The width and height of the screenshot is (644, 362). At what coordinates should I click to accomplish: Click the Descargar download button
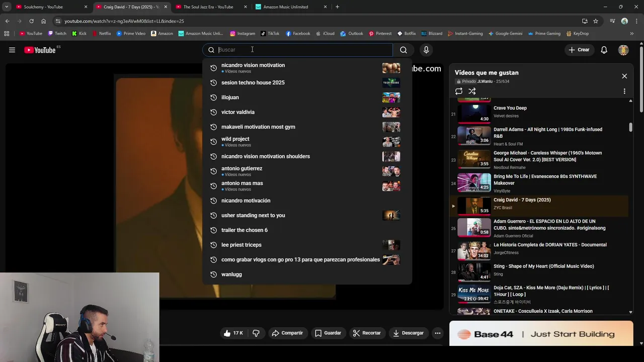click(x=408, y=333)
